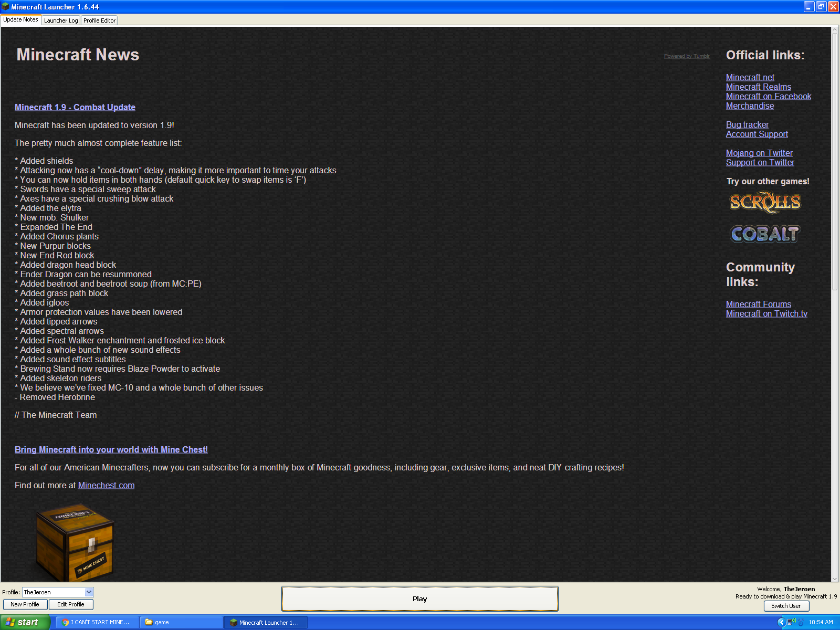Open the Mine Chest article headline
Image resolution: width=840 pixels, height=630 pixels.
[111, 449]
